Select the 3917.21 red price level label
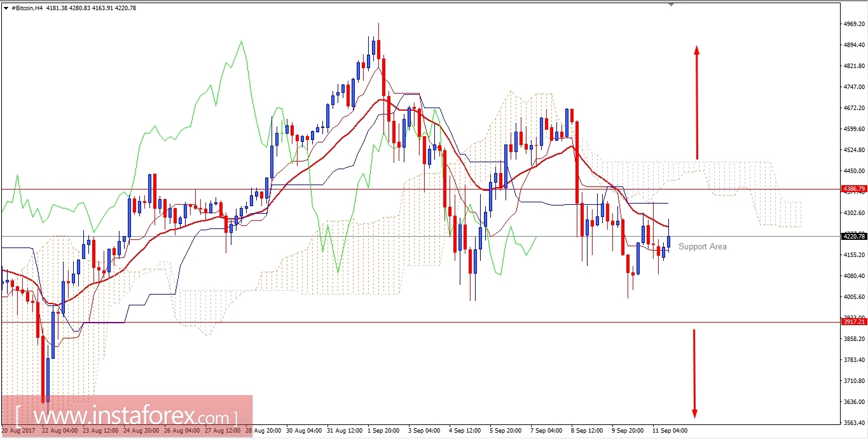This screenshot has width=868, height=439. (854, 322)
